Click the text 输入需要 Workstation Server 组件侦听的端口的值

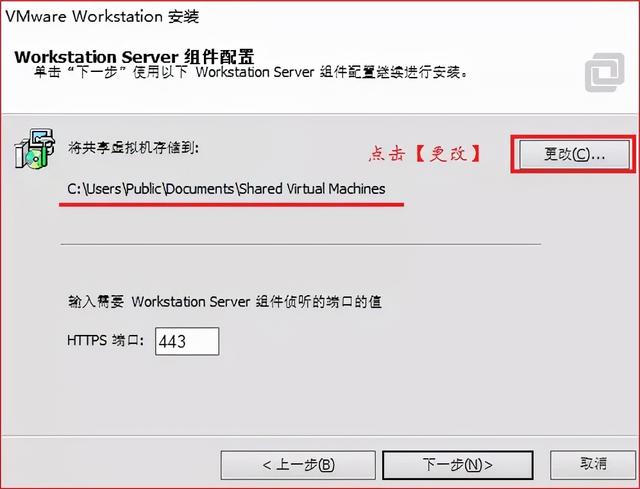pos(225,302)
